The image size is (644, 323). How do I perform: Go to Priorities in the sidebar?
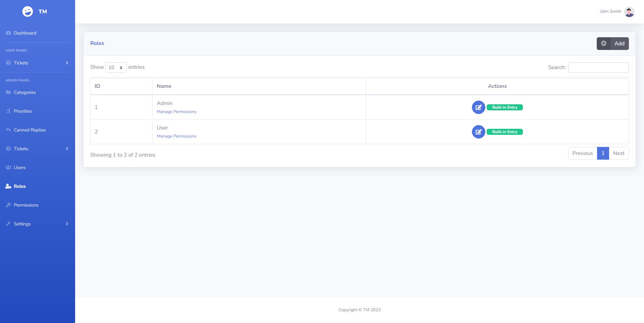[x=23, y=111]
